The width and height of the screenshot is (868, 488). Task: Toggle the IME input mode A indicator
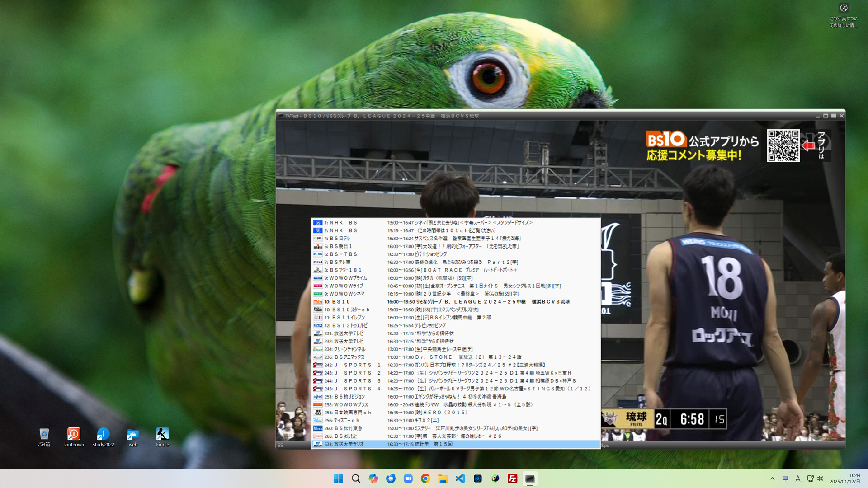(797, 479)
